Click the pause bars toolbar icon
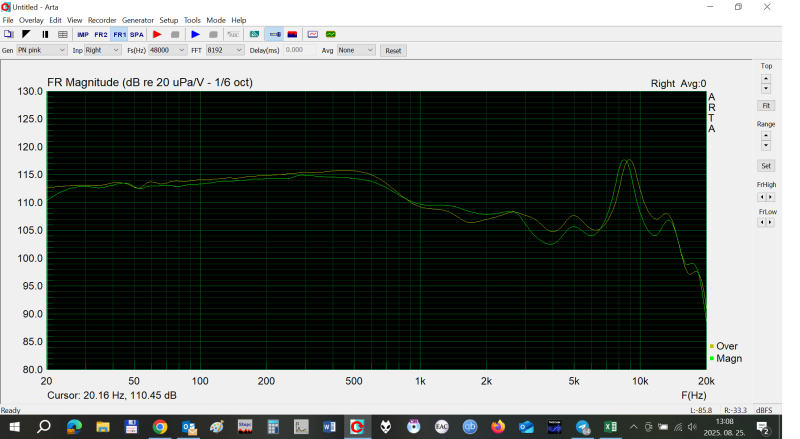The width and height of the screenshot is (800, 439). [x=45, y=34]
